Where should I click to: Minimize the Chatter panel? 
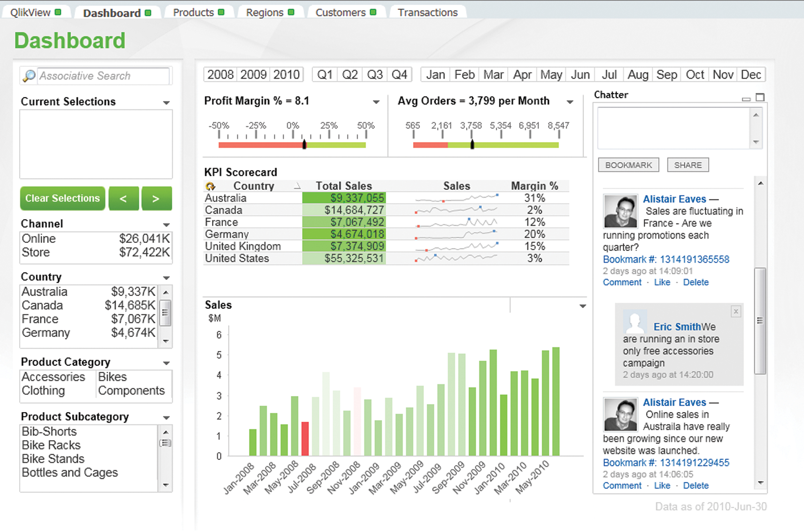tap(746, 99)
